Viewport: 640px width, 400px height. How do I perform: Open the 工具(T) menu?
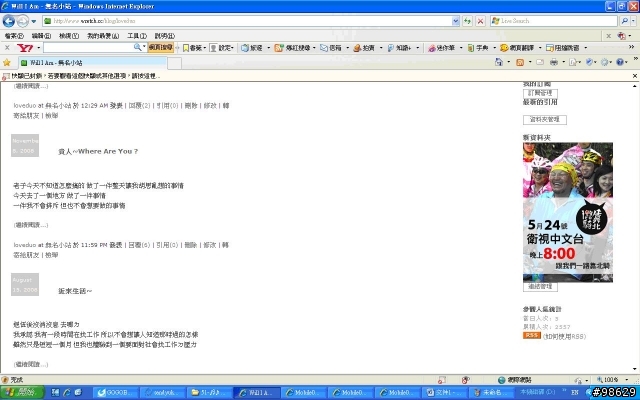pyautogui.click(x=137, y=36)
